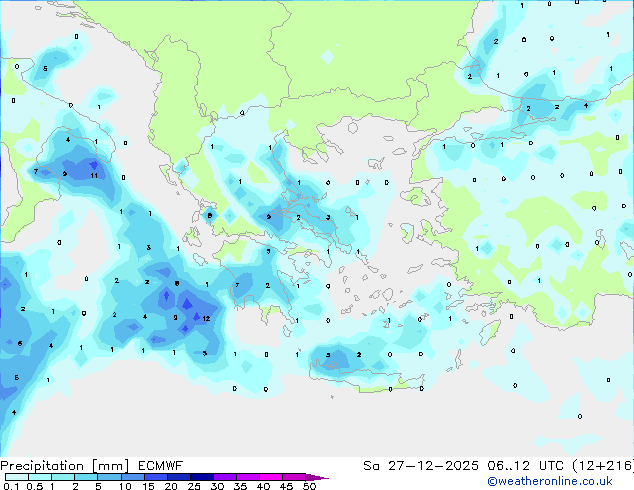Click the 20–25 mm dark blue swatch
The height and width of the screenshot is (490, 634).
178,477
